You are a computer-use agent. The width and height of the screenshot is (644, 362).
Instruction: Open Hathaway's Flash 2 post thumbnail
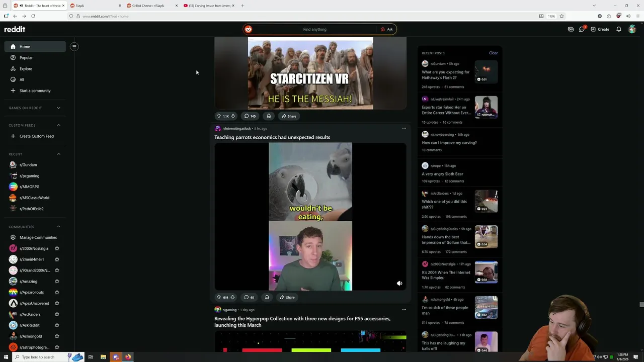click(x=486, y=72)
